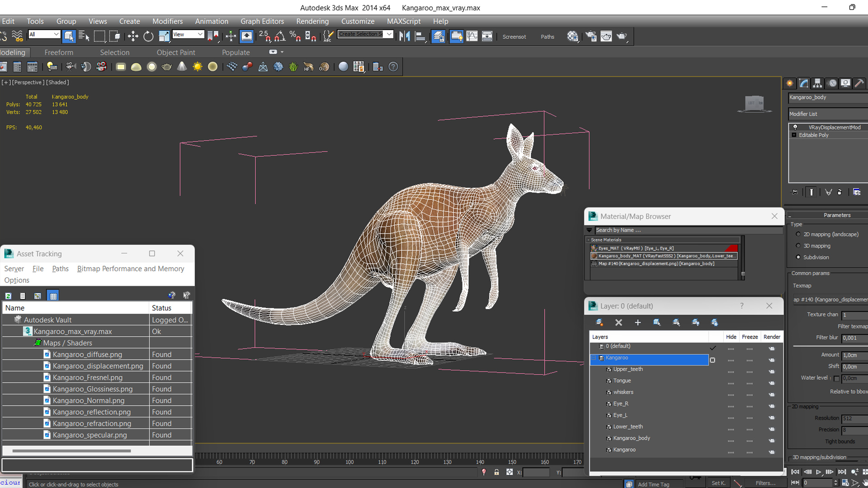Add selected objects to layer plus icon
This screenshot has height=488, width=868.
pos(638,322)
